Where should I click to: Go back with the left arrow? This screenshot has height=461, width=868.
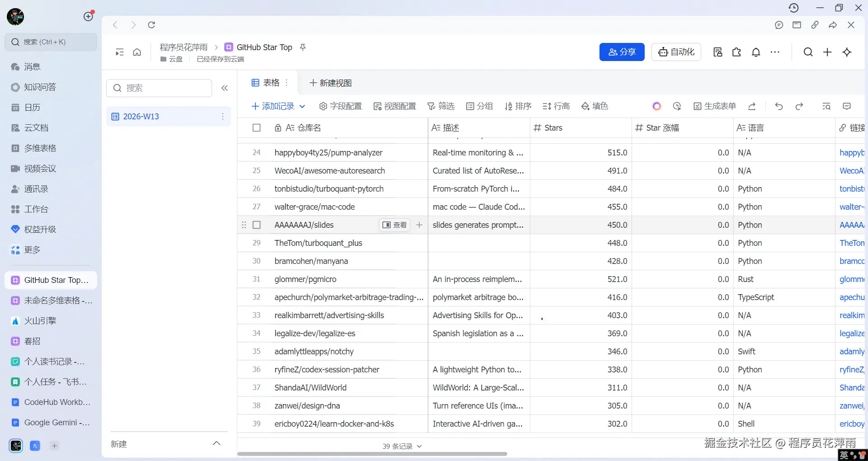click(x=115, y=25)
